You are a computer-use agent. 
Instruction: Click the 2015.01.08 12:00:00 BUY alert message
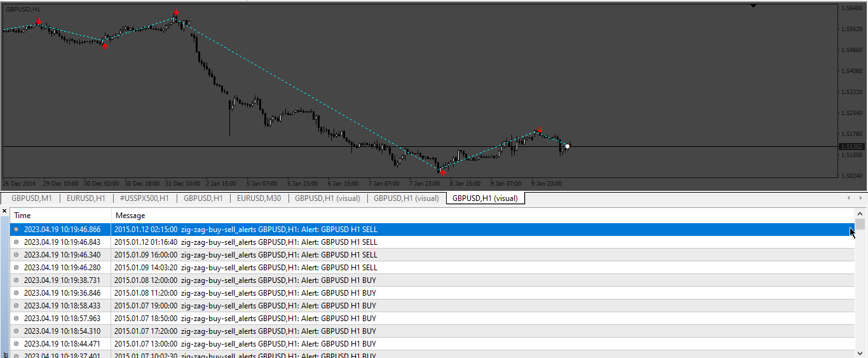pos(245,280)
